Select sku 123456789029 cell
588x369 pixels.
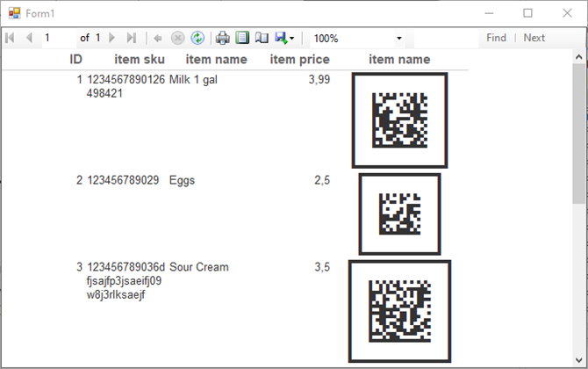(123, 180)
